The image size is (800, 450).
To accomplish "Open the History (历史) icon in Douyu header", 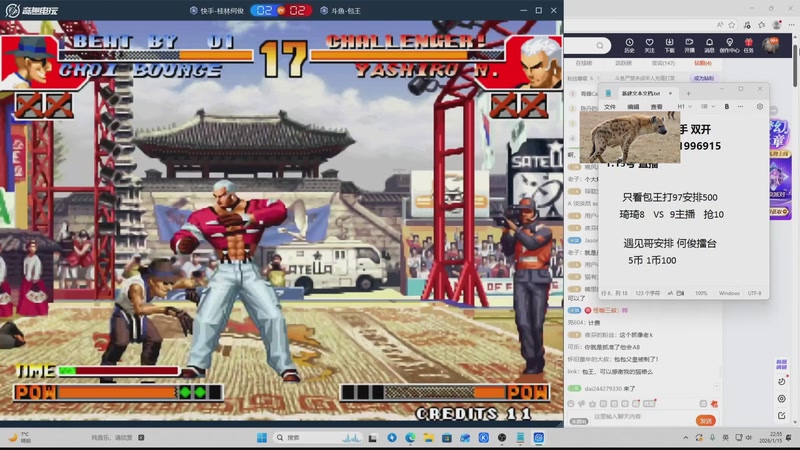I will pyautogui.click(x=629, y=45).
